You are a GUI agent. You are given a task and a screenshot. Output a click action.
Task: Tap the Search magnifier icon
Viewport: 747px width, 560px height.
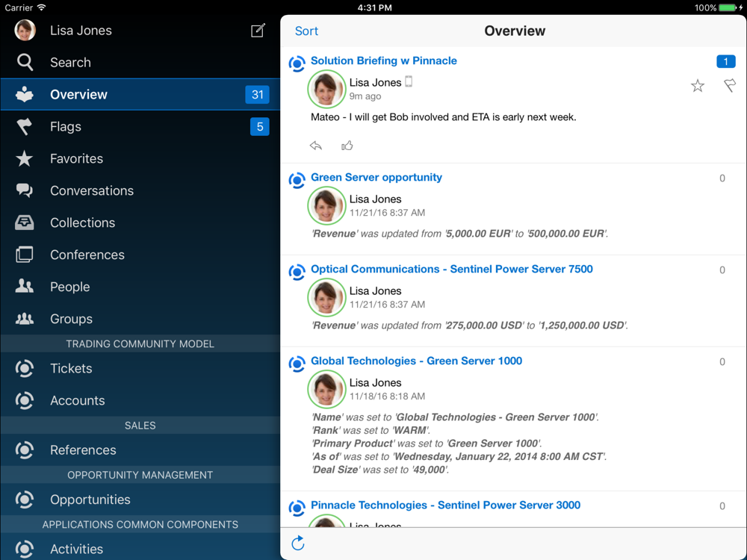(25, 63)
